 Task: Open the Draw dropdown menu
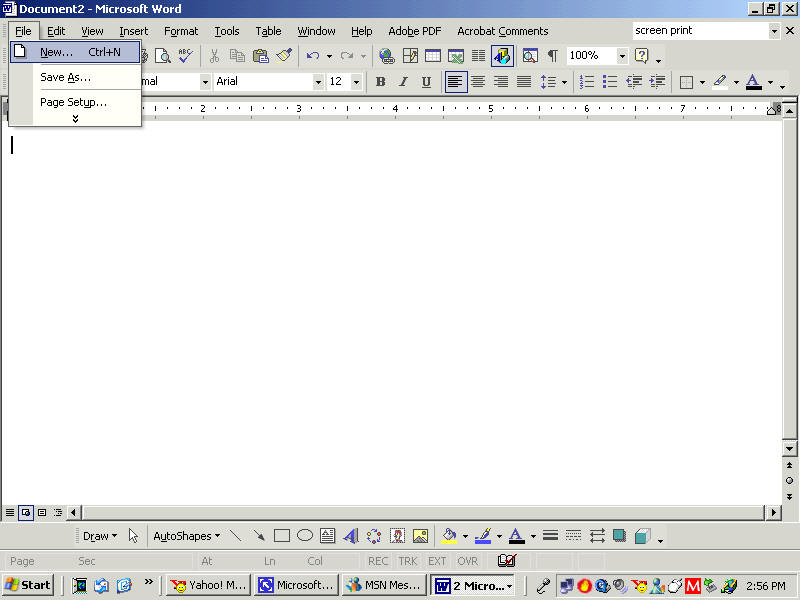(x=100, y=536)
